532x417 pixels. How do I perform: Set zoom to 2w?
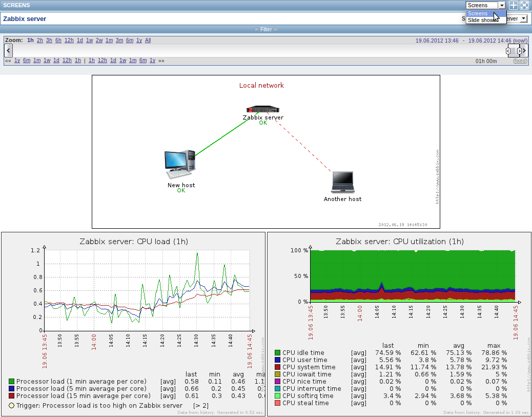99,40
